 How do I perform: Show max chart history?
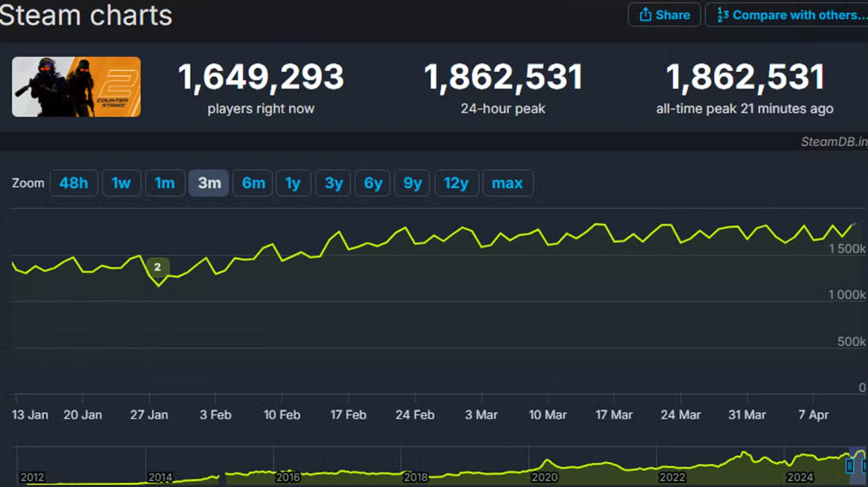click(x=507, y=183)
